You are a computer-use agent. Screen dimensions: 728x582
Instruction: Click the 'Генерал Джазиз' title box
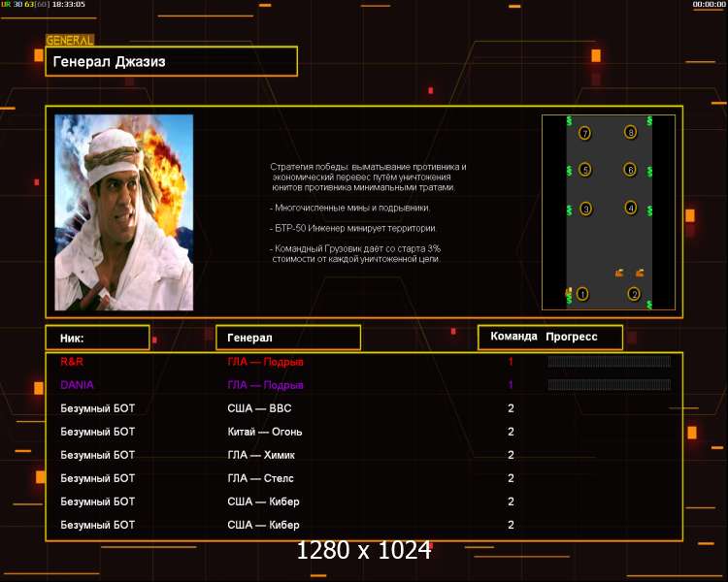click(x=171, y=62)
